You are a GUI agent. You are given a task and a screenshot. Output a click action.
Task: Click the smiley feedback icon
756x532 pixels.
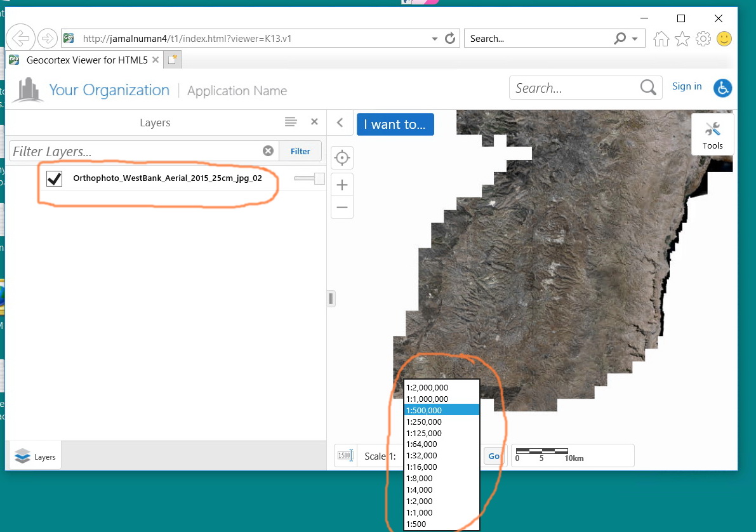724,39
